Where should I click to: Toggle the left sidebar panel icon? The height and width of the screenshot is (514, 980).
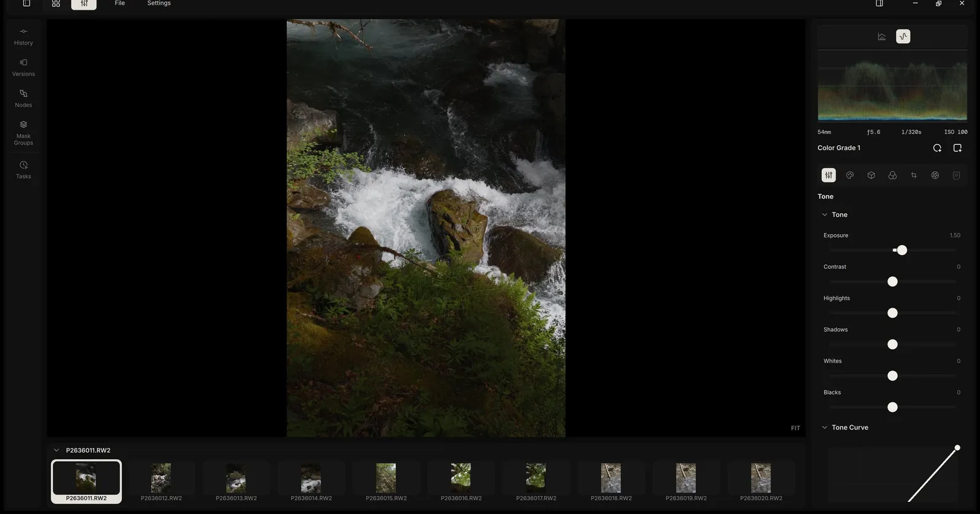(26, 3)
